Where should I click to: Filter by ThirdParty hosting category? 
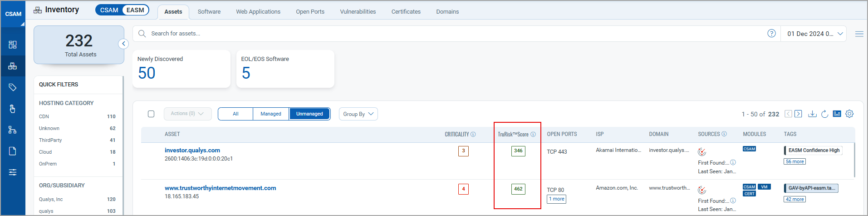point(77,140)
